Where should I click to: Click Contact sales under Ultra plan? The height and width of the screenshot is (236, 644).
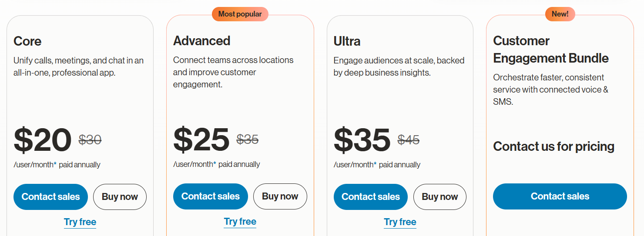click(371, 197)
